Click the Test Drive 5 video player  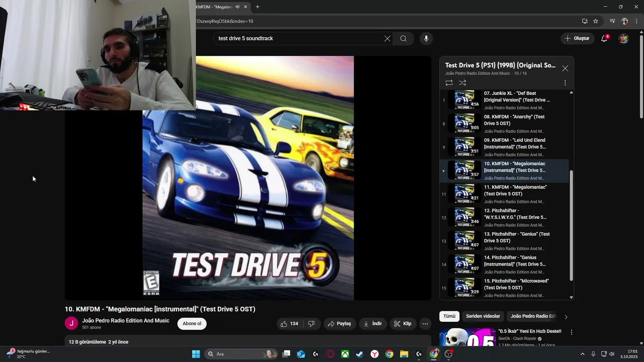click(248, 178)
